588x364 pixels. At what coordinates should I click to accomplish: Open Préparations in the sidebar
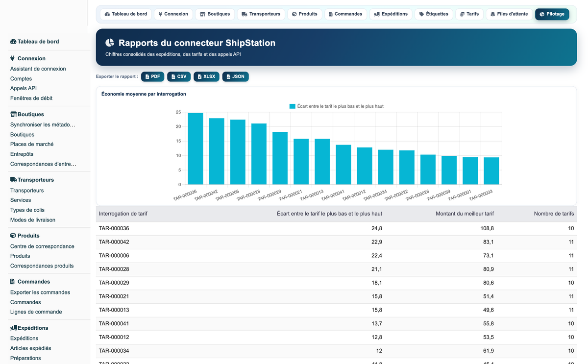pos(25,358)
